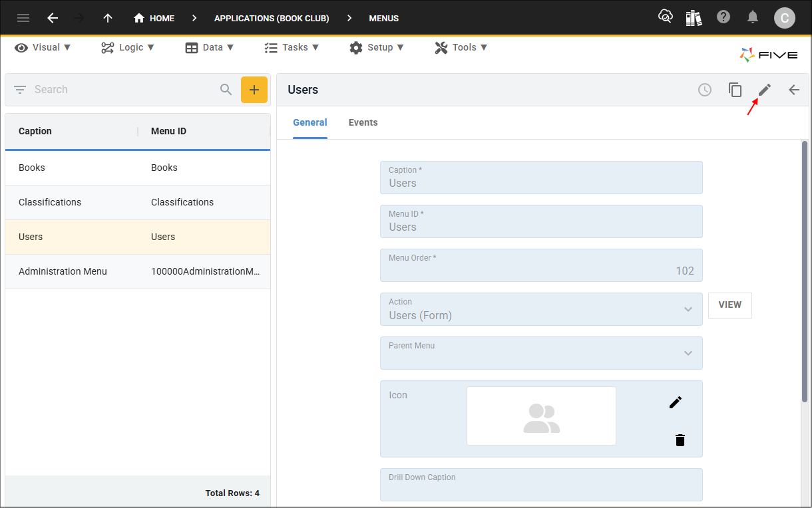Click the back arrow in top bar
812x508 pixels.
coord(53,18)
